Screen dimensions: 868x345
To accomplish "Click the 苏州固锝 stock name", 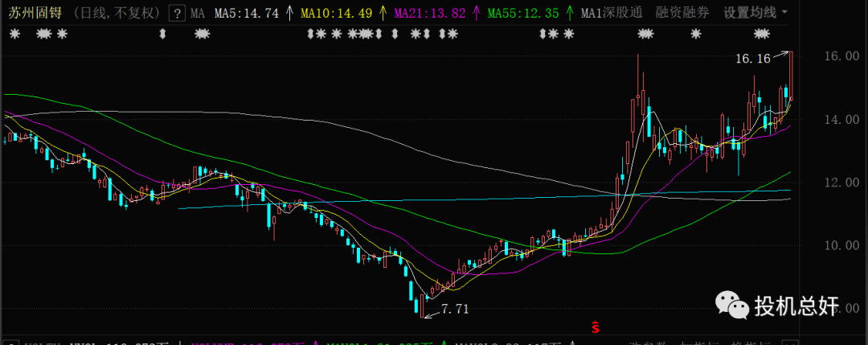I will (33, 13).
